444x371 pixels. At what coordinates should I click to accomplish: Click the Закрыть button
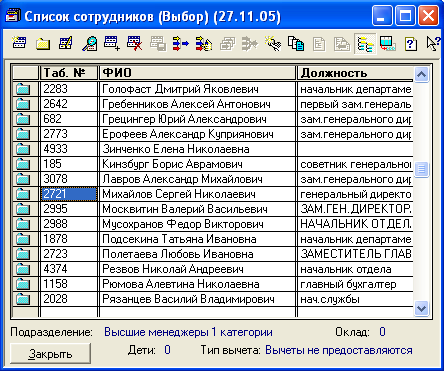(50, 354)
